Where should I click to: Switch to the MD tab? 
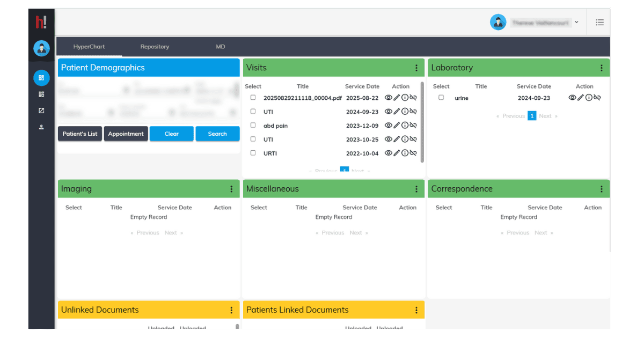221,47
